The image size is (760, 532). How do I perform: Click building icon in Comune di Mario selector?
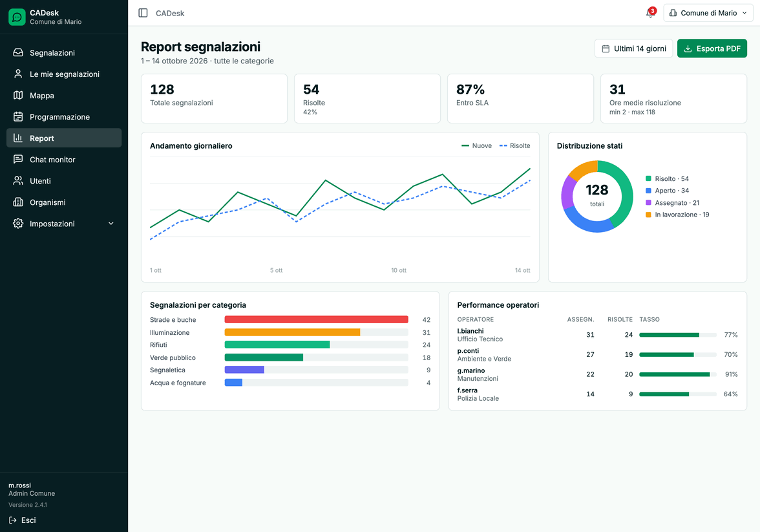coord(673,13)
